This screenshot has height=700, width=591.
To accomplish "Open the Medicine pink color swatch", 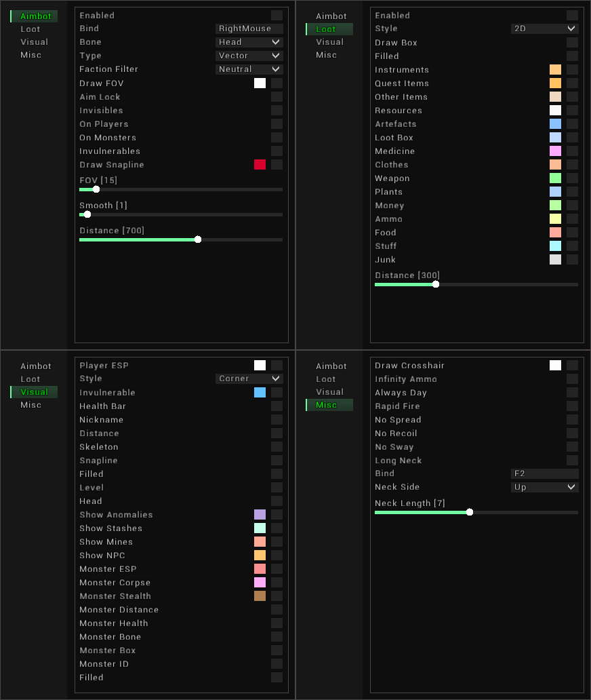I will (x=555, y=151).
